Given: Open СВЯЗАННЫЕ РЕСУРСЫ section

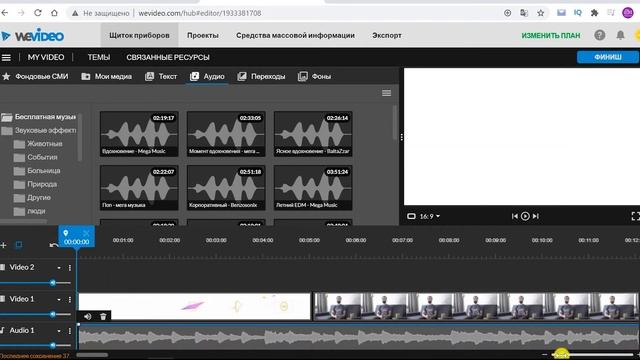Looking at the screenshot, I should pyautogui.click(x=168, y=58).
